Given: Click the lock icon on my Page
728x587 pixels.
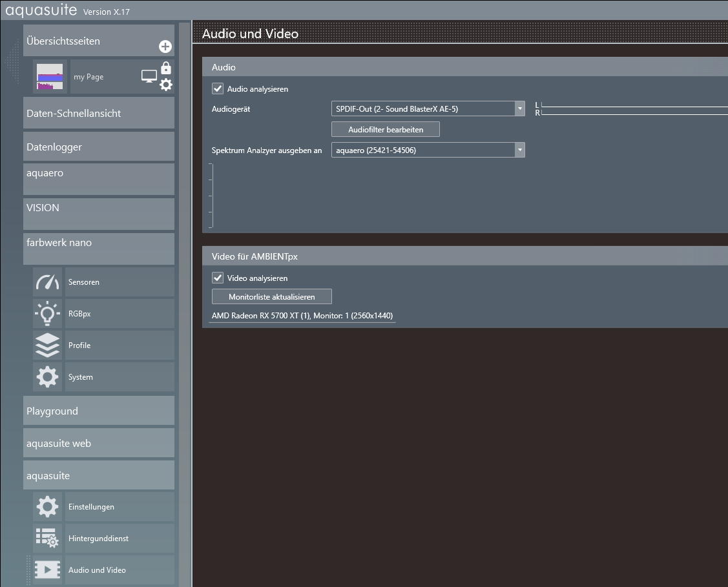Looking at the screenshot, I should 166,68.
